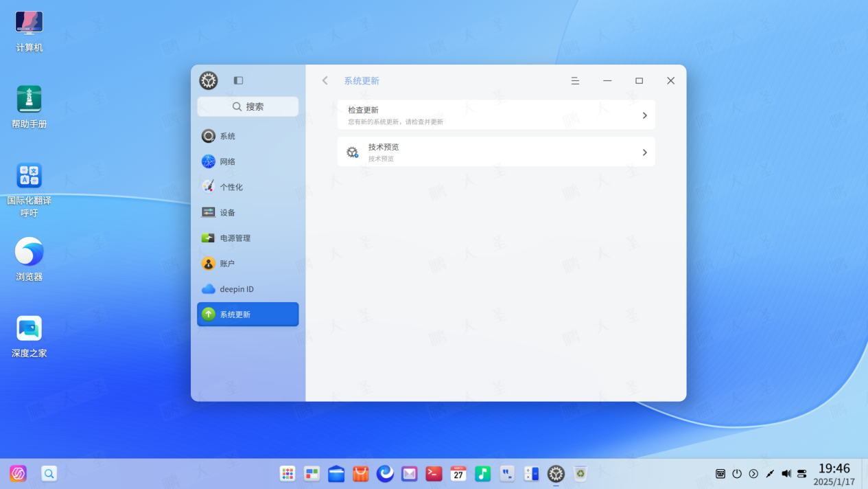
Task: Collapse the sidebar with the panel icon
Action: click(238, 80)
